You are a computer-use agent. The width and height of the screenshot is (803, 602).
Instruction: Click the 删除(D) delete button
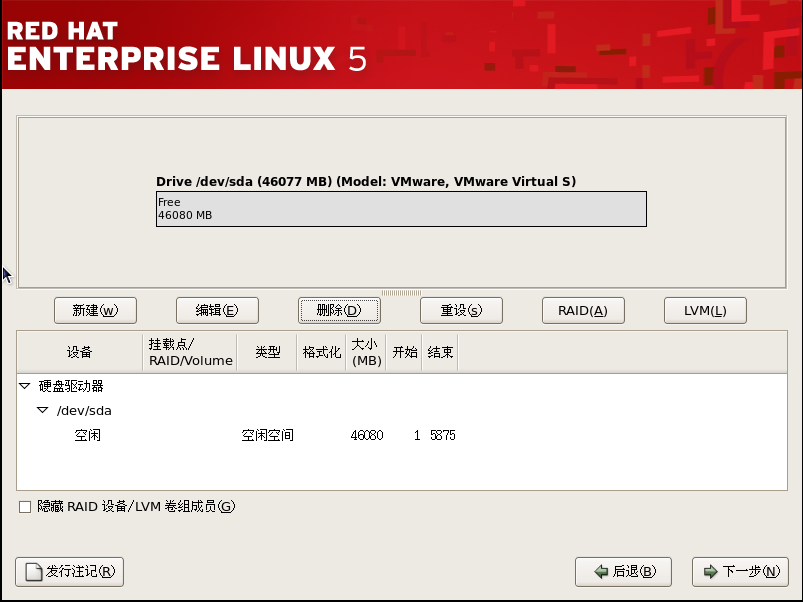point(339,310)
